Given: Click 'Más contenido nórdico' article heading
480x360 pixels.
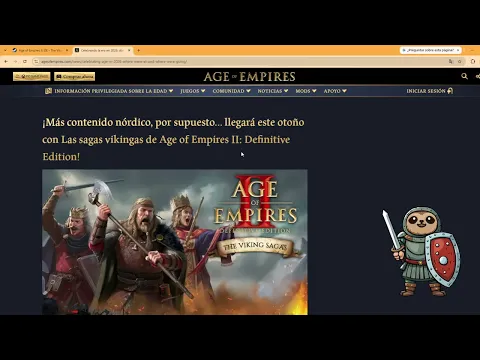Looking at the screenshot, I should (173, 139).
